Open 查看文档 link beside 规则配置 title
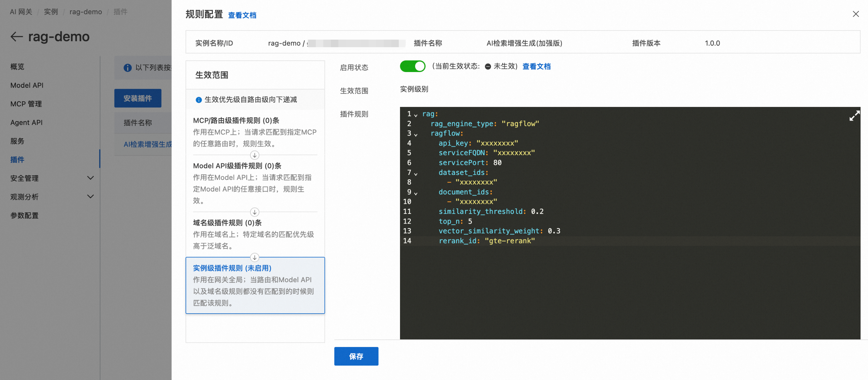 (242, 15)
